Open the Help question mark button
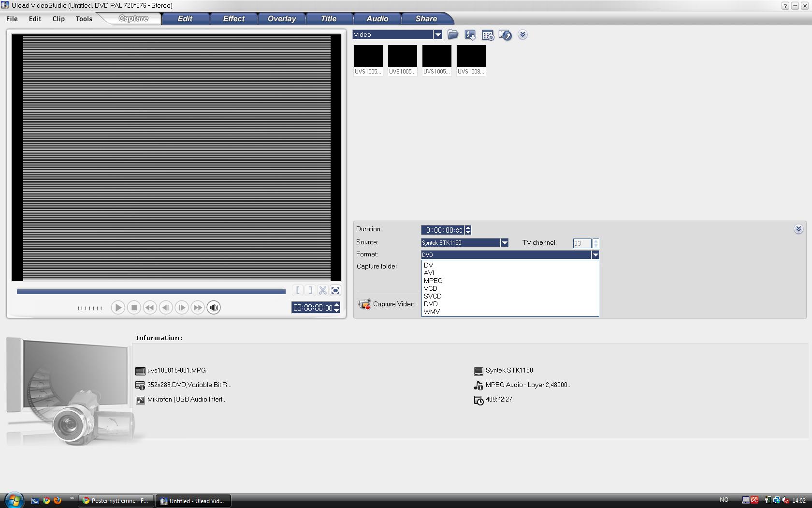The height and width of the screenshot is (508, 812). (785, 5)
